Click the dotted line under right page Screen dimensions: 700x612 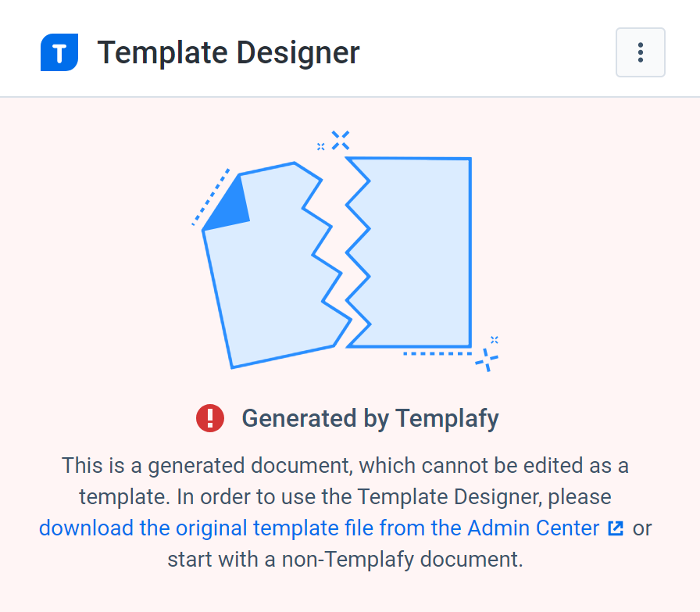[x=437, y=354]
